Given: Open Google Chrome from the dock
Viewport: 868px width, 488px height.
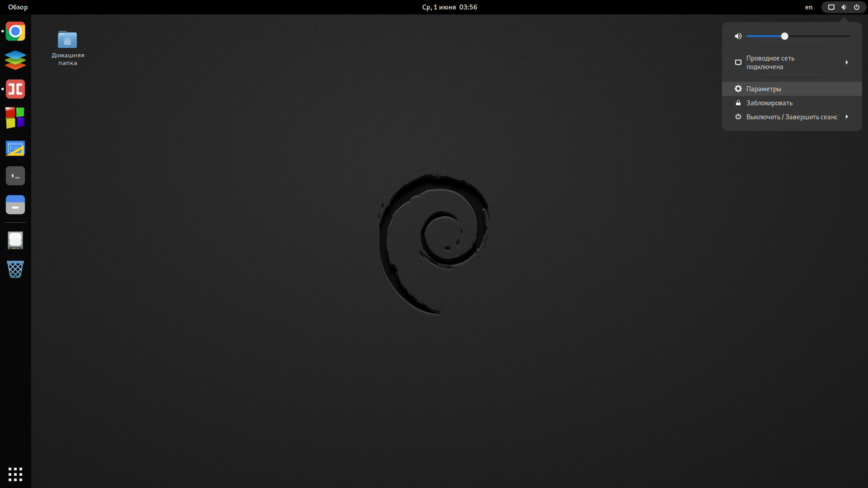Looking at the screenshot, I should click(x=15, y=32).
